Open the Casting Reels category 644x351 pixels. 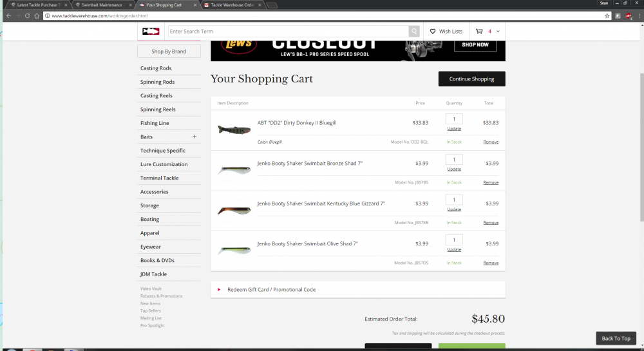(156, 96)
